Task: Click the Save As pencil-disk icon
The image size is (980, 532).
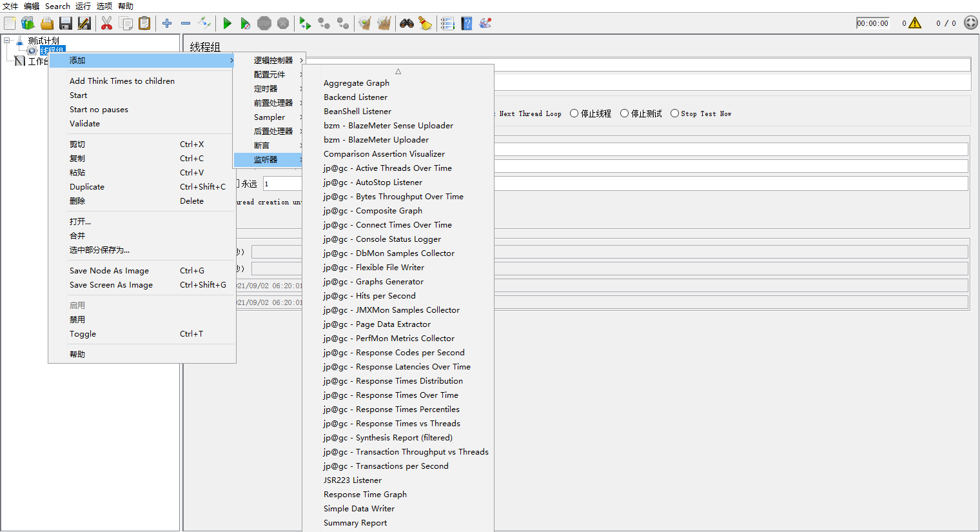Action: (x=84, y=23)
